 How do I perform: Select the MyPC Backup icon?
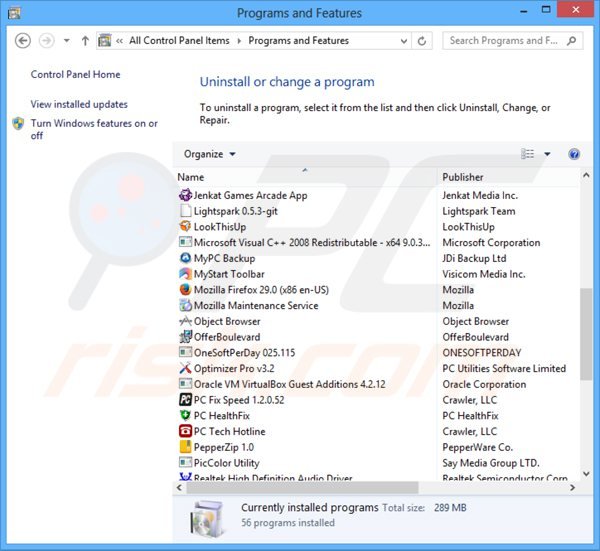(x=185, y=258)
